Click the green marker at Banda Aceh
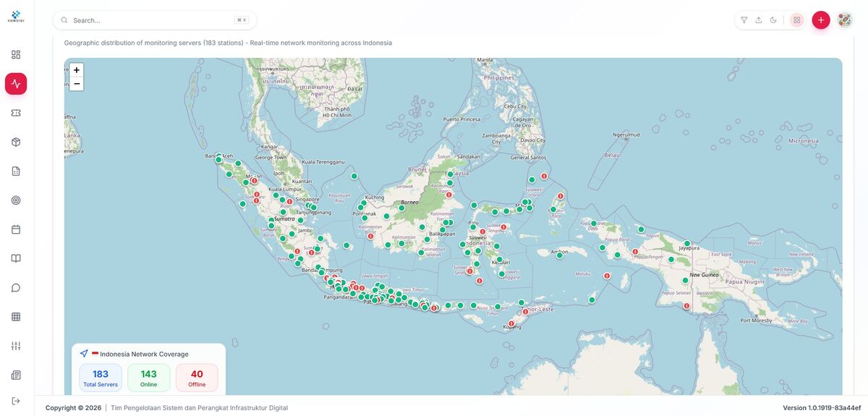Viewport: 868px width, 416px height. [x=218, y=159]
